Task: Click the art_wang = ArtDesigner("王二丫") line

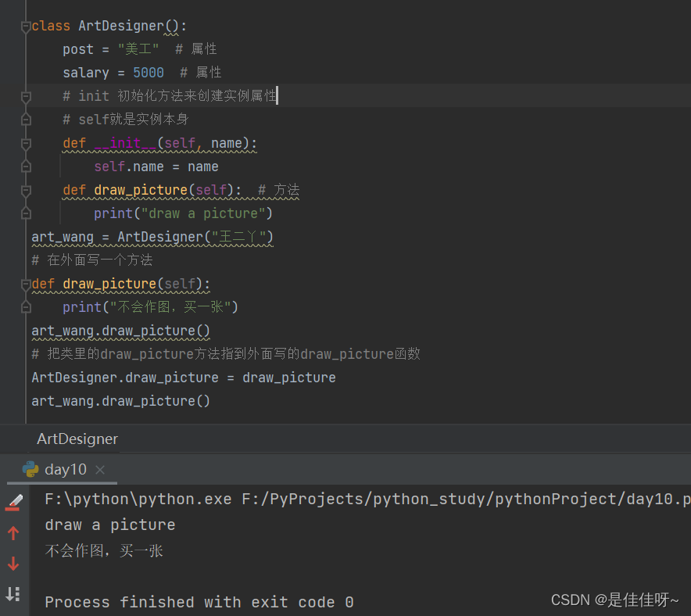Action: 152,237
